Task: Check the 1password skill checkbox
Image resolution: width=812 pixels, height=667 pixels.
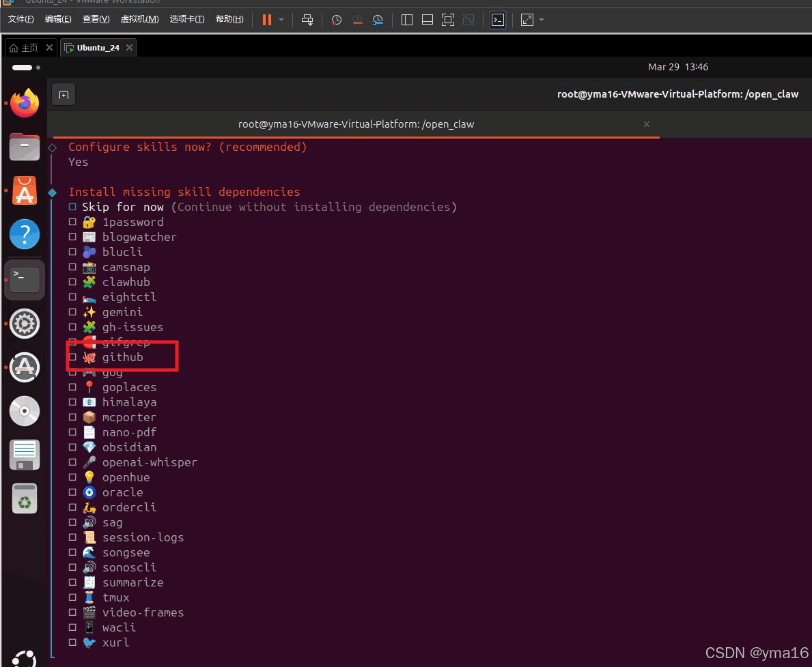Action: coord(72,222)
